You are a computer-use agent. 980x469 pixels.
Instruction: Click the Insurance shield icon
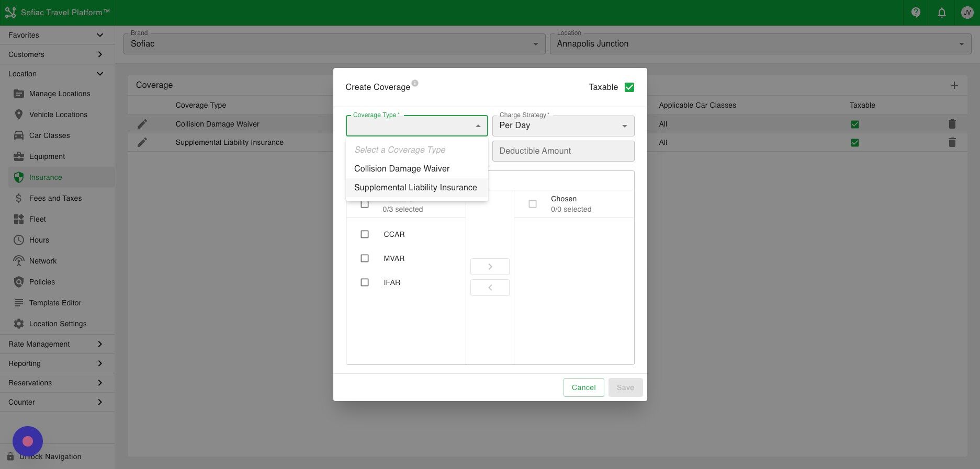pyautogui.click(x=19, y=177)
